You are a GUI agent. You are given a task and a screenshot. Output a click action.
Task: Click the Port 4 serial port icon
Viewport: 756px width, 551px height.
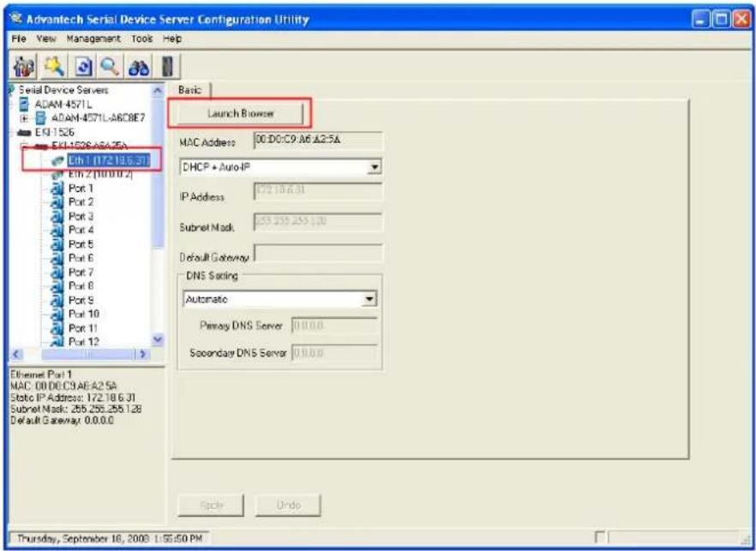click(x=57, y=230)
